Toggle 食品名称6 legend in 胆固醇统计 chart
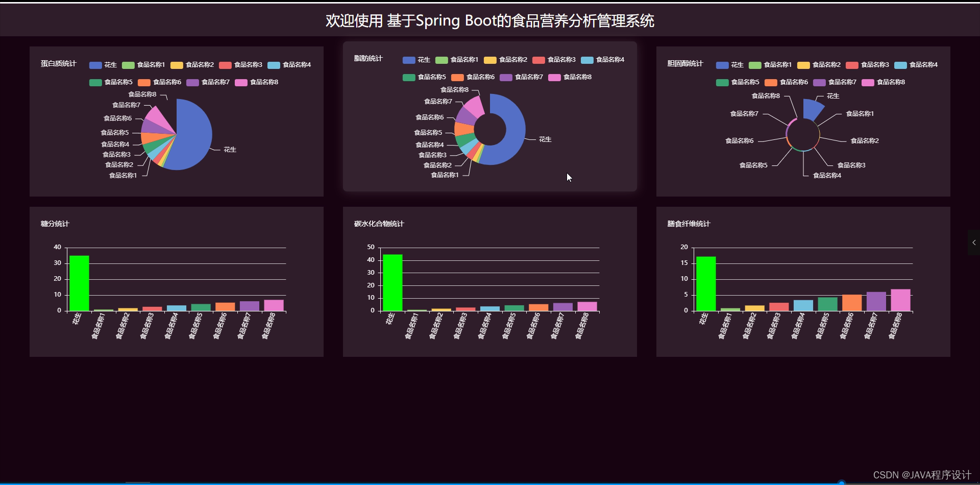The width and height of the screenshot is (980, 485). tap(786, 82)
